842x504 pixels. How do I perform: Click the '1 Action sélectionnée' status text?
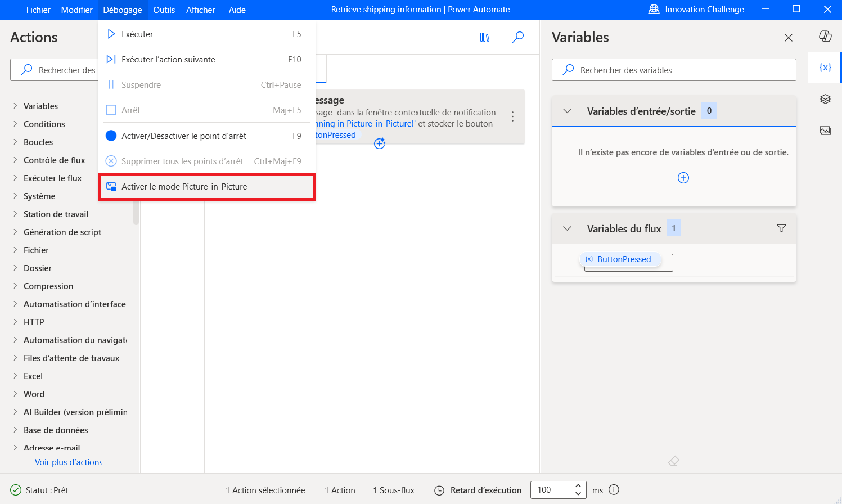coord(265,490)
